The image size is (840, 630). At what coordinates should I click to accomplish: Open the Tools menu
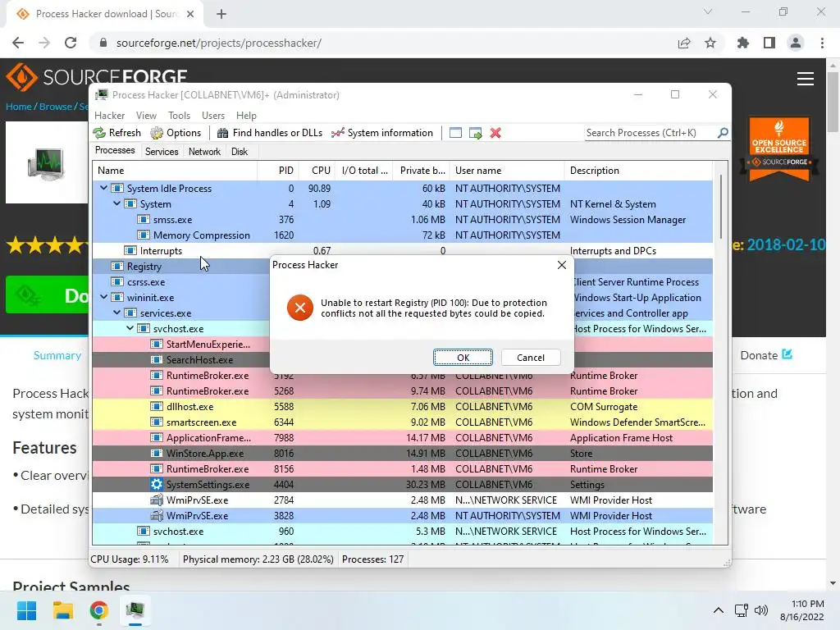coord(179,116)
